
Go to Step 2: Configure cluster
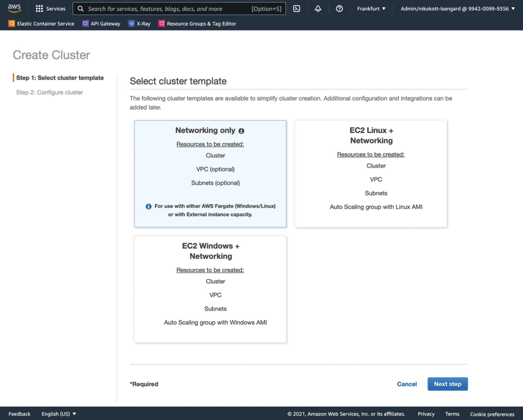[x=50, y=92]
